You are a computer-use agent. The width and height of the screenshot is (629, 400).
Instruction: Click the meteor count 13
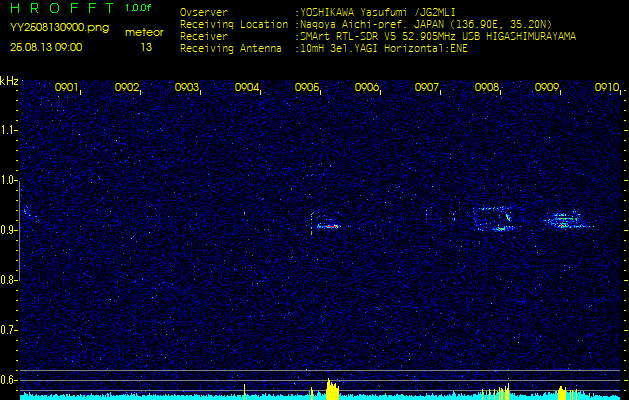[x=146, y=47]
